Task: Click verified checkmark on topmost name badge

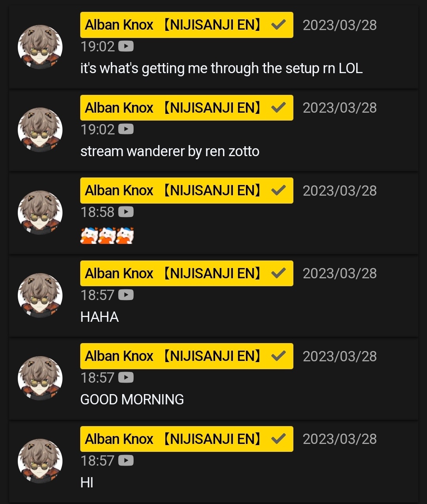Action: (279, 25)
